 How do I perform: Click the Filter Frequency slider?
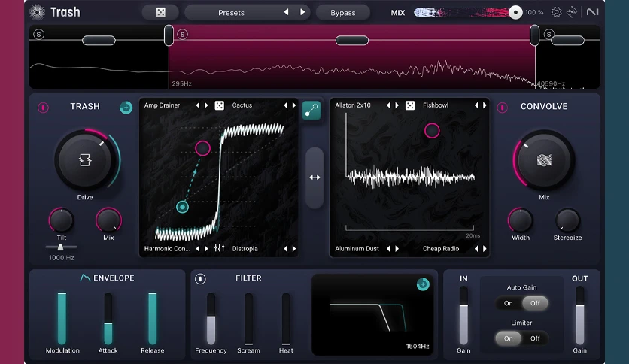tap(211, 318)
